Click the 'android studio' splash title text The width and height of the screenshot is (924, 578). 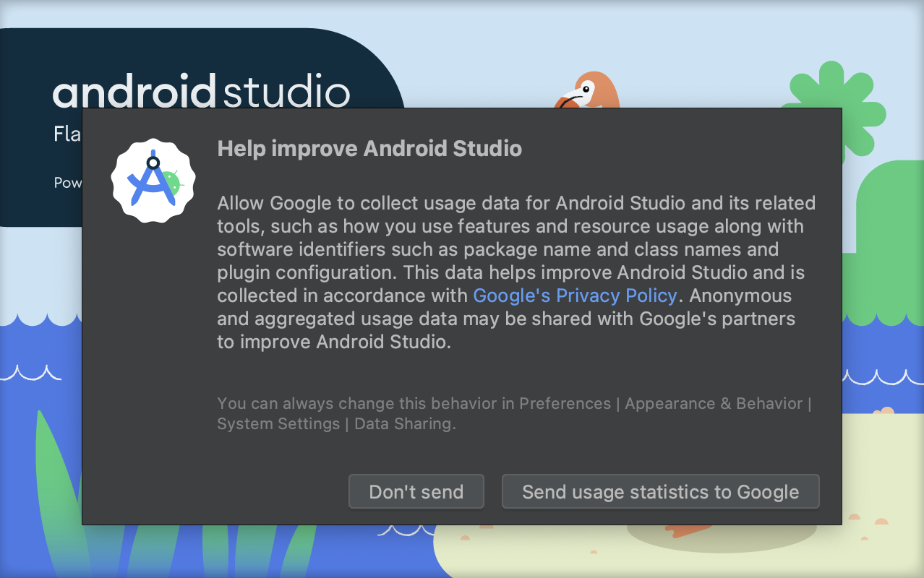(201, 91)
